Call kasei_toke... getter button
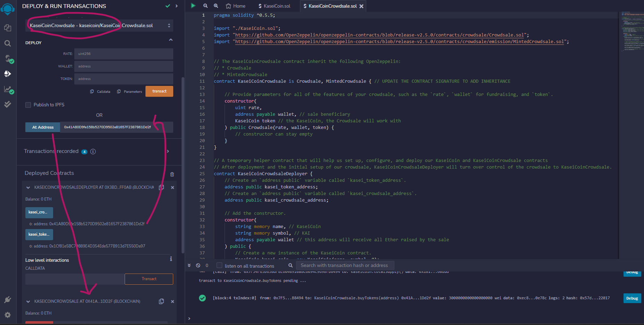 (x=39, y=235)
